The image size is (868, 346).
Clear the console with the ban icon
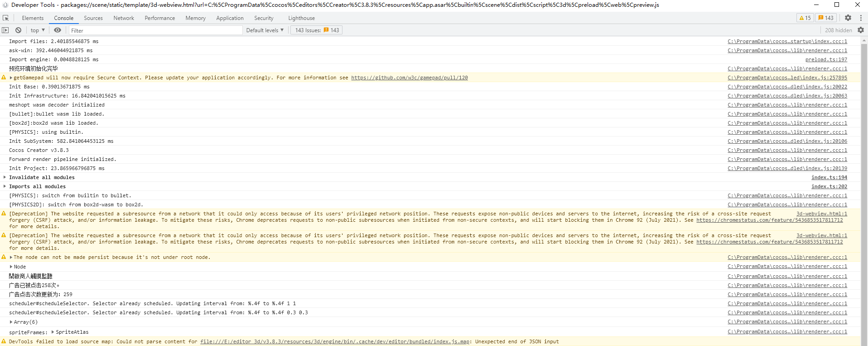[18, 30]
